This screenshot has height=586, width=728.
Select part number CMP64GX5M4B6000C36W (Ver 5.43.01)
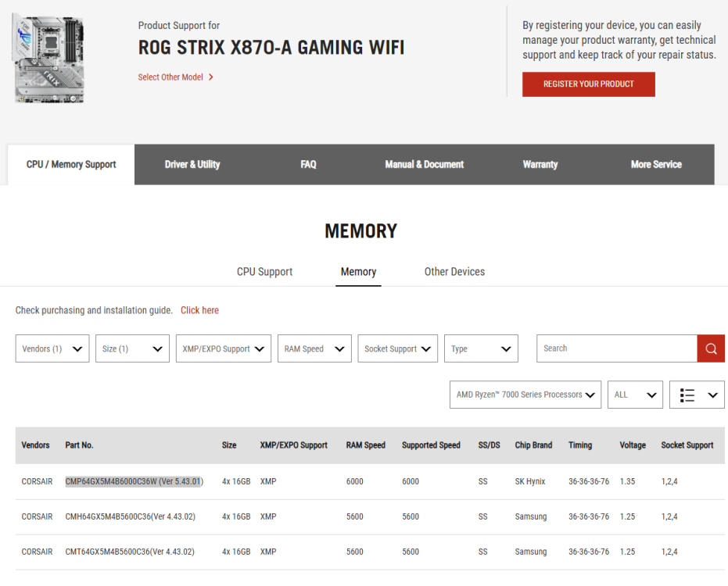[134, 481]
